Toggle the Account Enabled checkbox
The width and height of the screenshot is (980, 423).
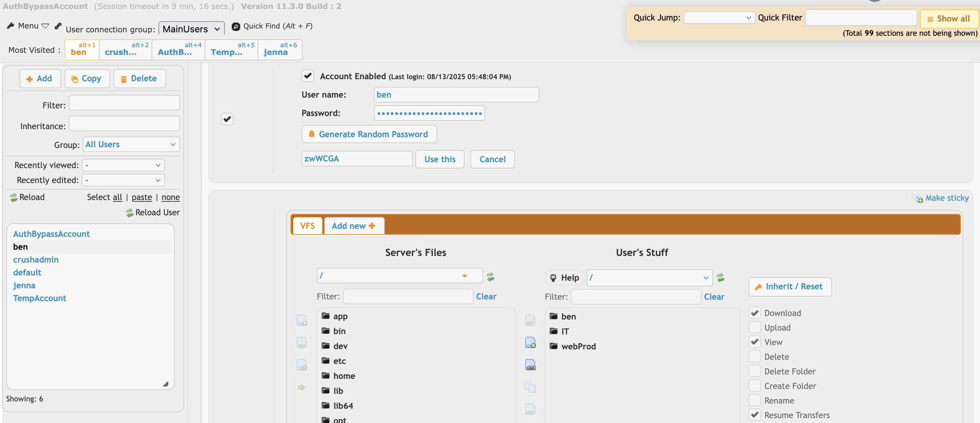[x=308, y=76]
